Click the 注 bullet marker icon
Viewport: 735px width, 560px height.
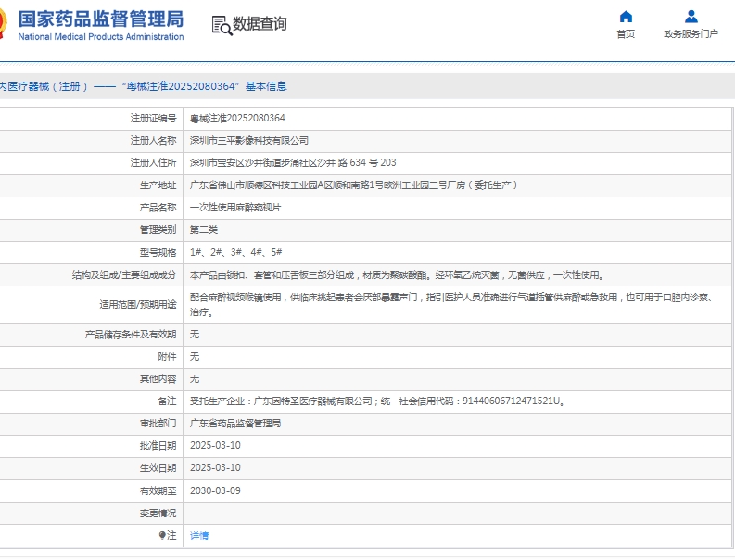(162, 535)
